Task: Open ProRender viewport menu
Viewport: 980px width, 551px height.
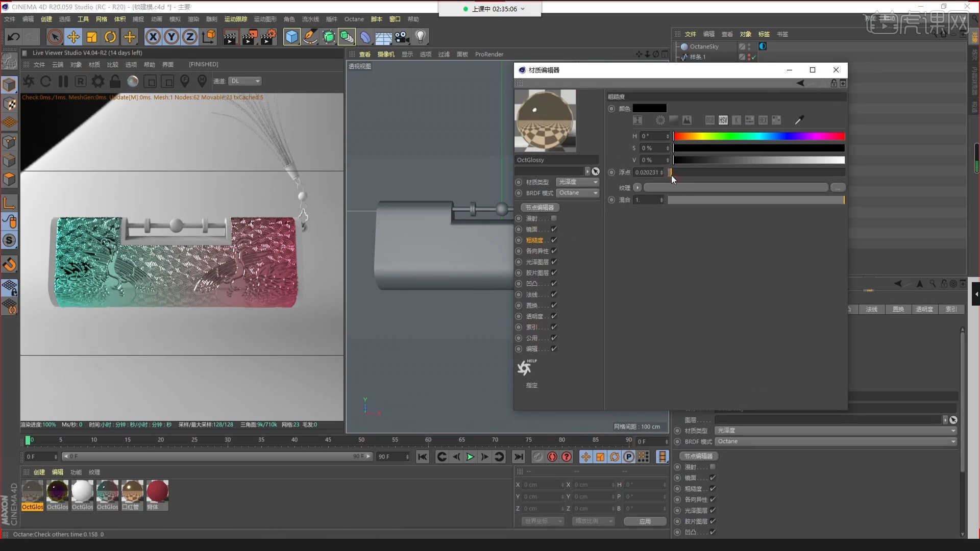Action: [x=488, y=54]
